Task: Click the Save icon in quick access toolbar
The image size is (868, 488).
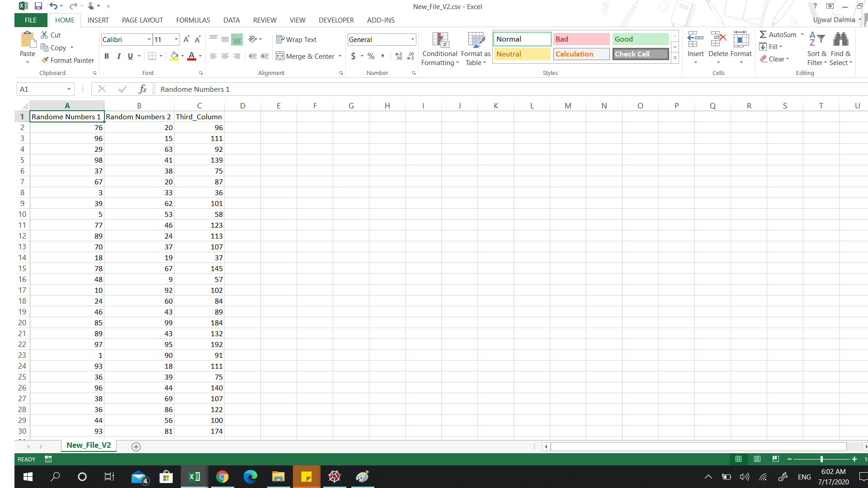Action: (x=38, y=6)
